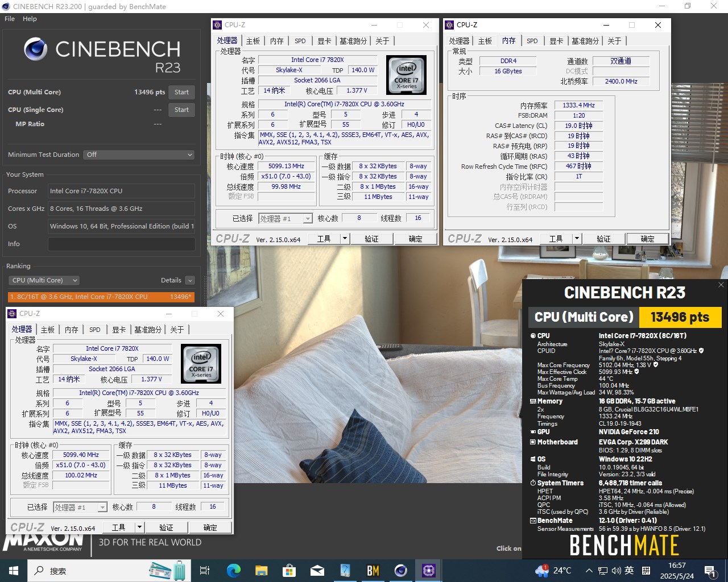Switch to 关于 tab in top-middle CPU-Z window
This screenshot has height=582, width=728.
pyautogui.click(x=382, y=41)
